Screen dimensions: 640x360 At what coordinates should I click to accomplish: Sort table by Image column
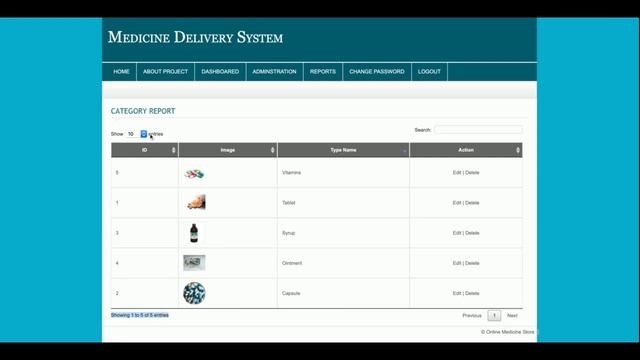[228, 150]
